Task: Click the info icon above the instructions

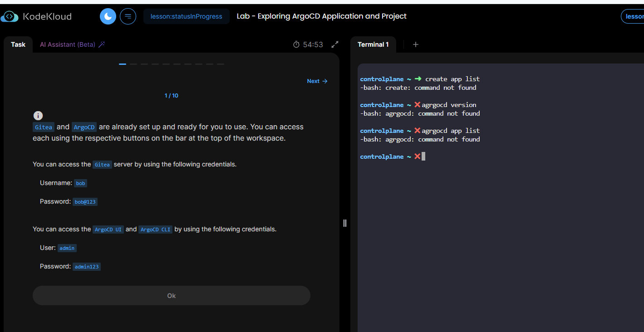Action: 38,116
